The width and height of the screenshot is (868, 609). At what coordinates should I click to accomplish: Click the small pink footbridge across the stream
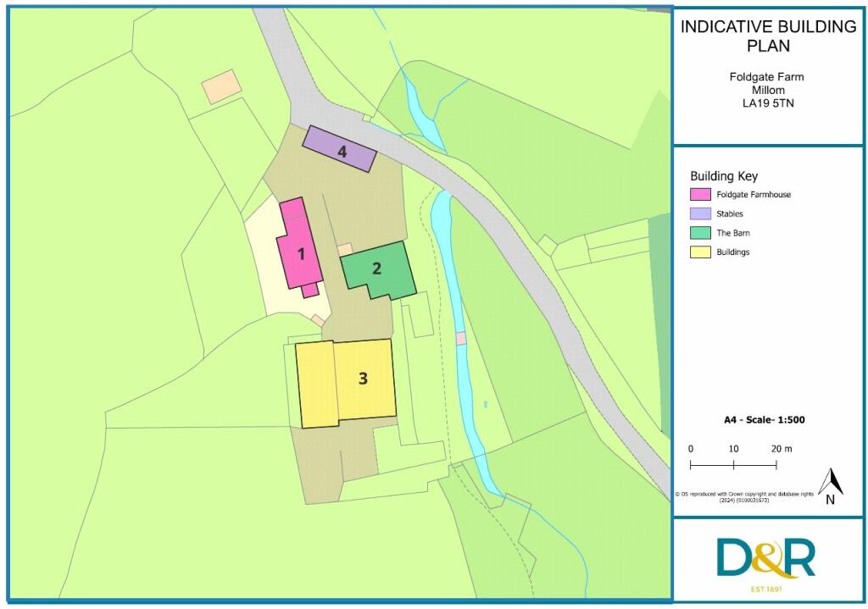tap(461, 338)
